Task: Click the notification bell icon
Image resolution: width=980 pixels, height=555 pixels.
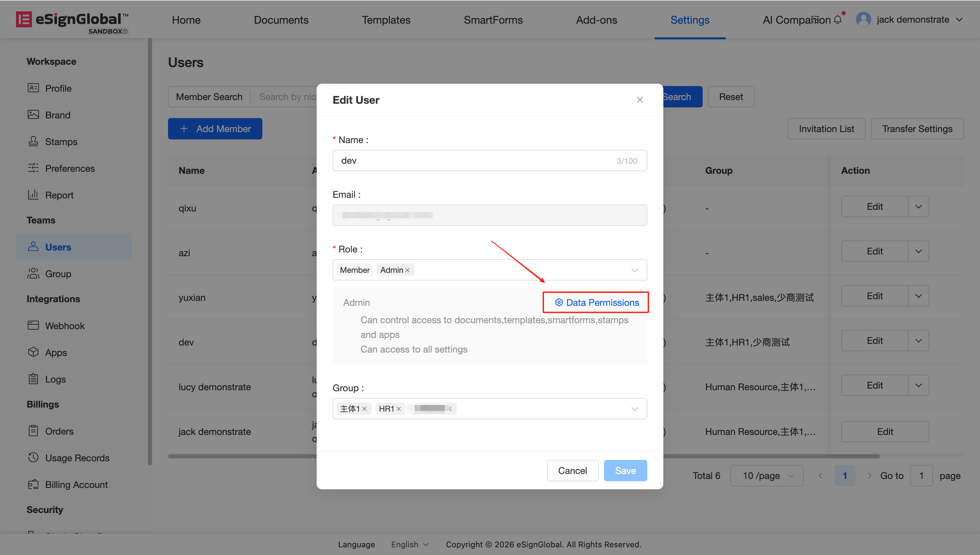Action: pos(838,19)
